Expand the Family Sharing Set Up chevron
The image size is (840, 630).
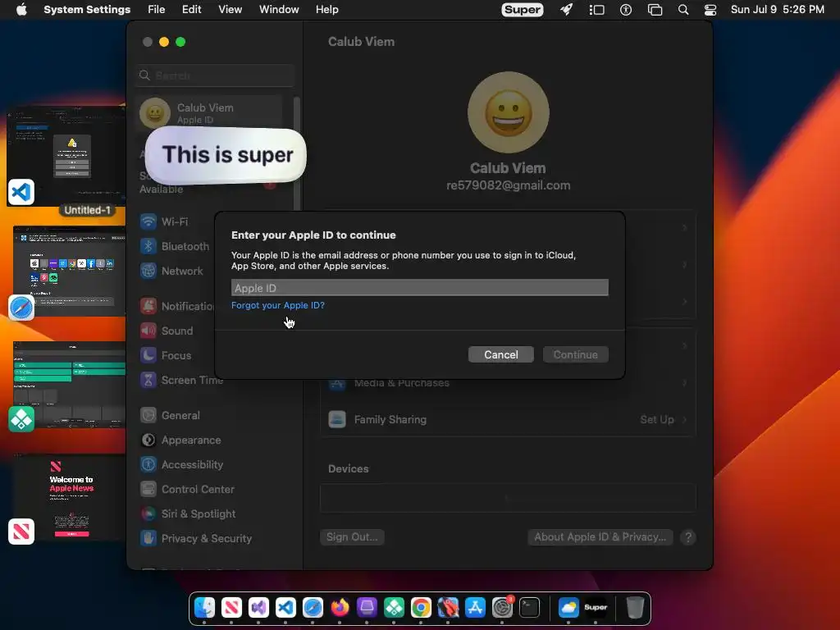point(685,419)
